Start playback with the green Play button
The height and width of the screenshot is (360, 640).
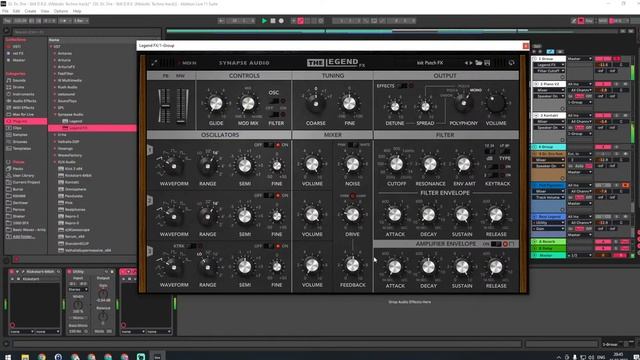pos(264,20)
